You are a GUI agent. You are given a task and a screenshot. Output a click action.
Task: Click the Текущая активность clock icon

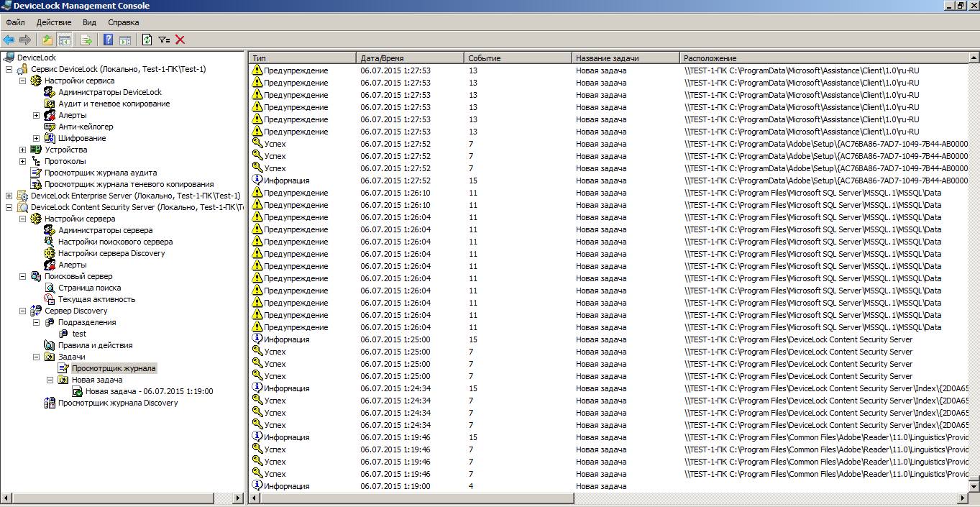(x=50, y=299)
